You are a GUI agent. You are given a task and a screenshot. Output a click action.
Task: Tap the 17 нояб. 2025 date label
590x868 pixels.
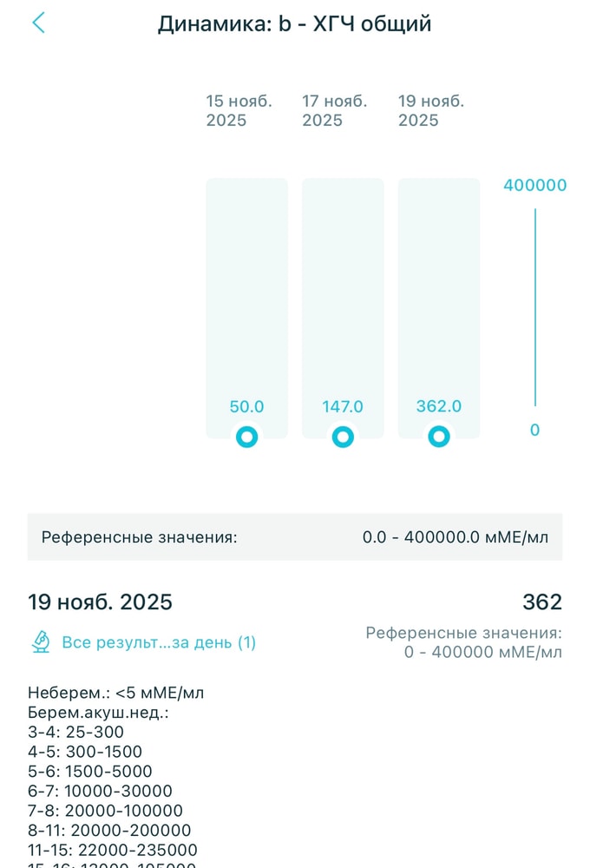[x=334, y=111]
